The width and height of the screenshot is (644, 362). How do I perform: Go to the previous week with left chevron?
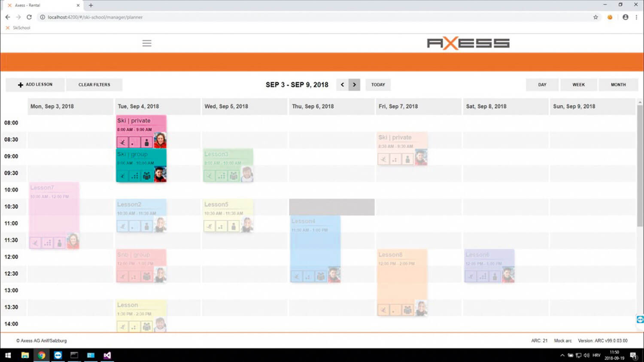click(x=342, y=85)
